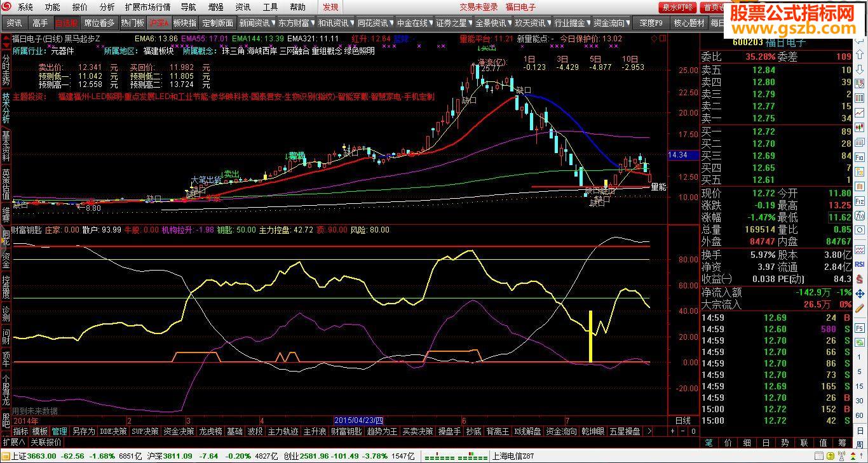Select the 30-minute period toggle
Viewport: 868px width, 463px height.
click(x=859, y=400)
